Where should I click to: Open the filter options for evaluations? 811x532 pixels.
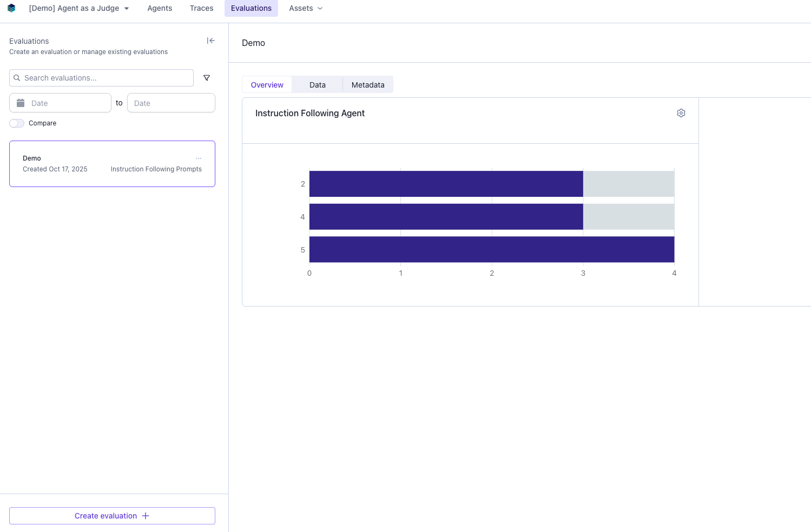click(x=207, y=78)
